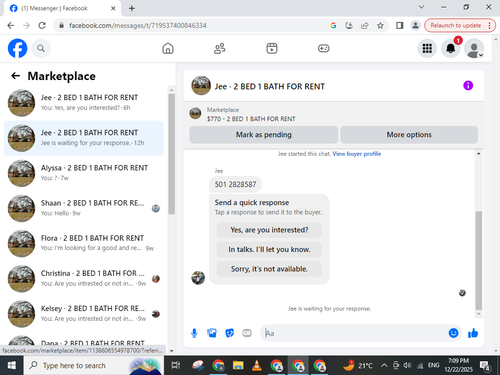
Task: Open the Facebook search magnifier
Action: coord(41,49)
